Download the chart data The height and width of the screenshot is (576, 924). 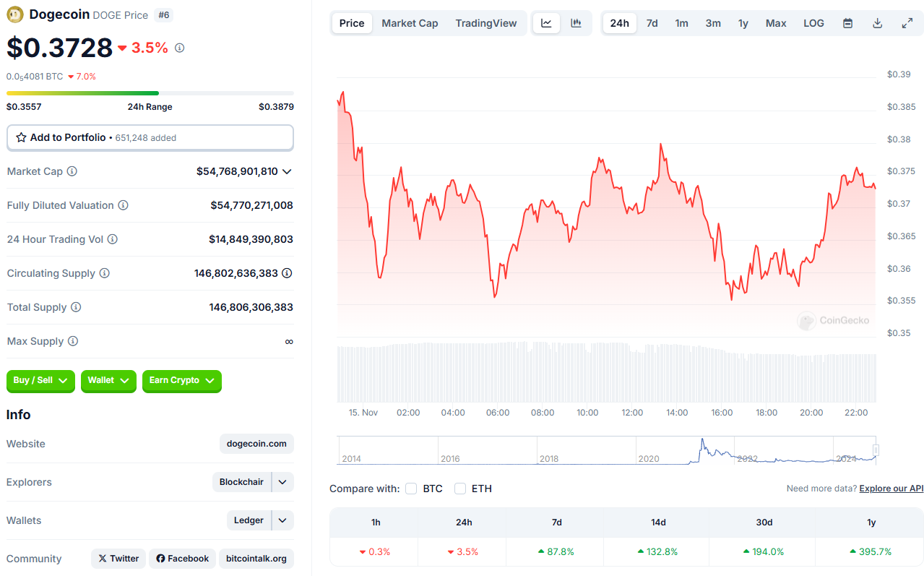[878, 23]
